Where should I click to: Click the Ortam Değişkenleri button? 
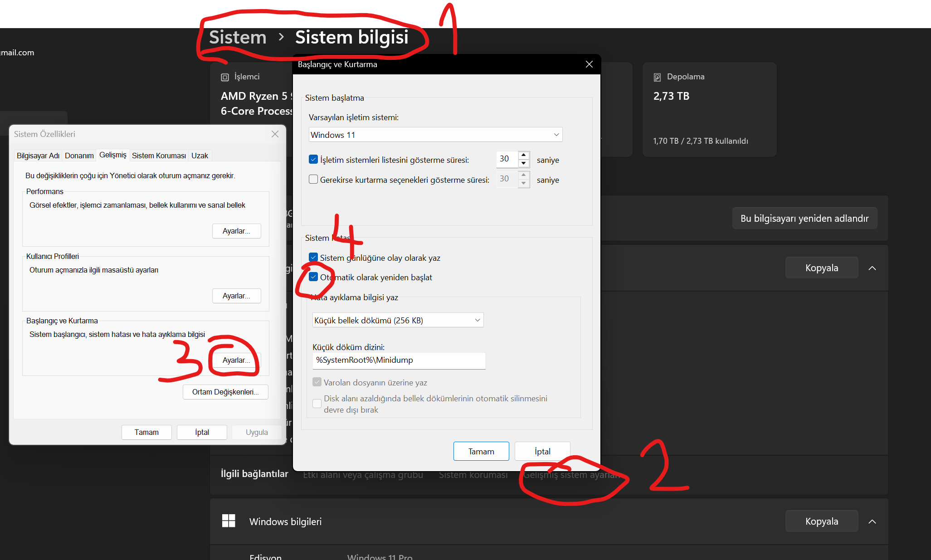click(225, 392)
